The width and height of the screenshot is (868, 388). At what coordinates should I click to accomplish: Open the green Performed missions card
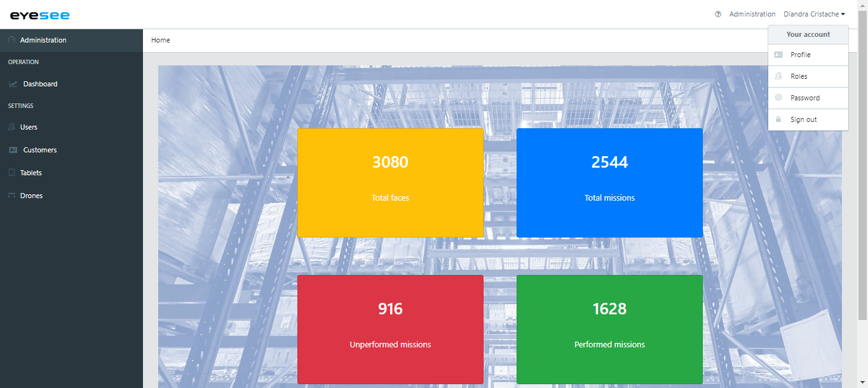tap(609, 330)
